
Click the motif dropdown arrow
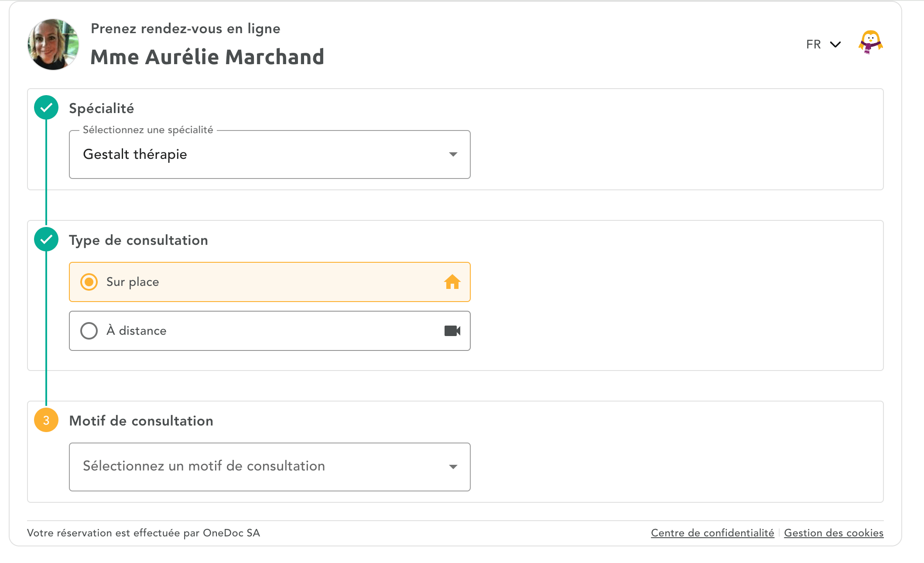(453, 467)
